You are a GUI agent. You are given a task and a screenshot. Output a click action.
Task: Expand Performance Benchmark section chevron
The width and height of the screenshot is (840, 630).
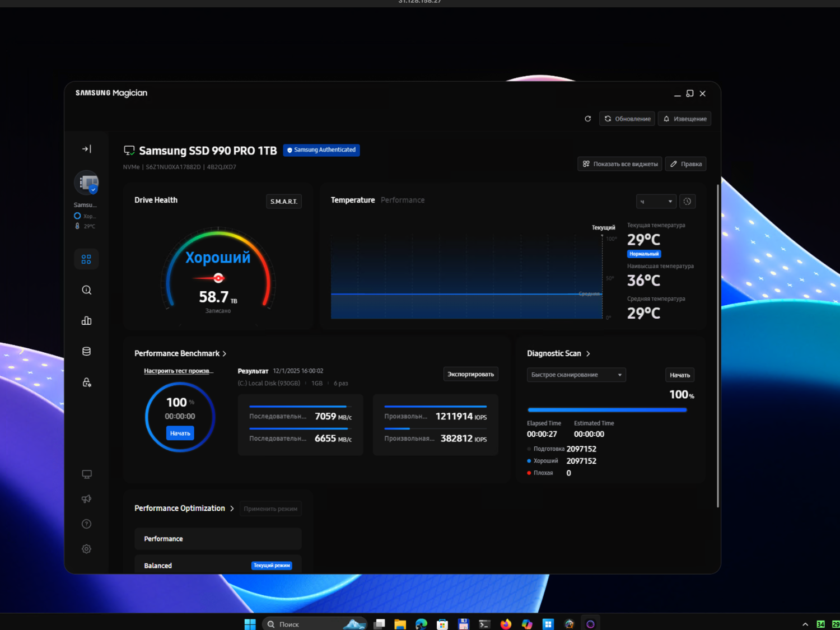pos(225,354)
